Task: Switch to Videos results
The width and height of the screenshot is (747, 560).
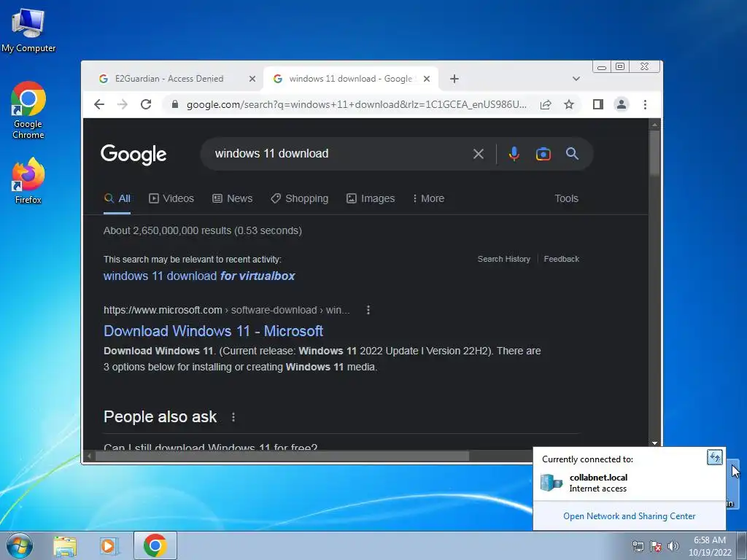Action: pos(171,198)
